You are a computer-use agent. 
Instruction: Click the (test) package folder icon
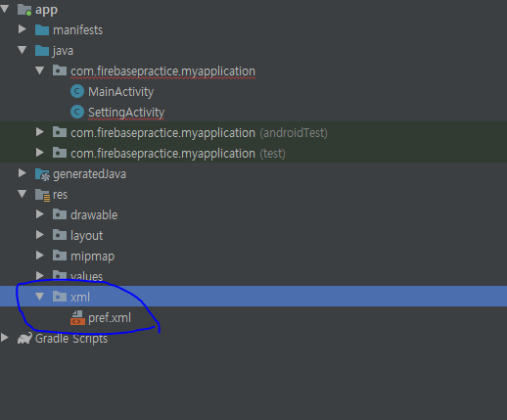[60, 153]
